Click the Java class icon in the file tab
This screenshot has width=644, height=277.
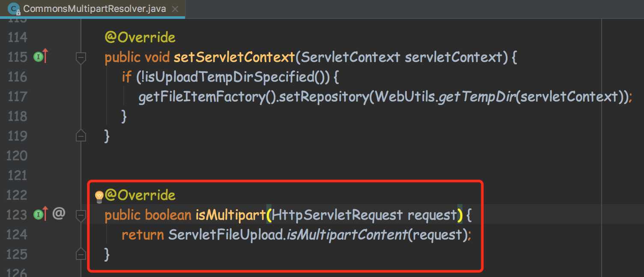pos(13,9)
